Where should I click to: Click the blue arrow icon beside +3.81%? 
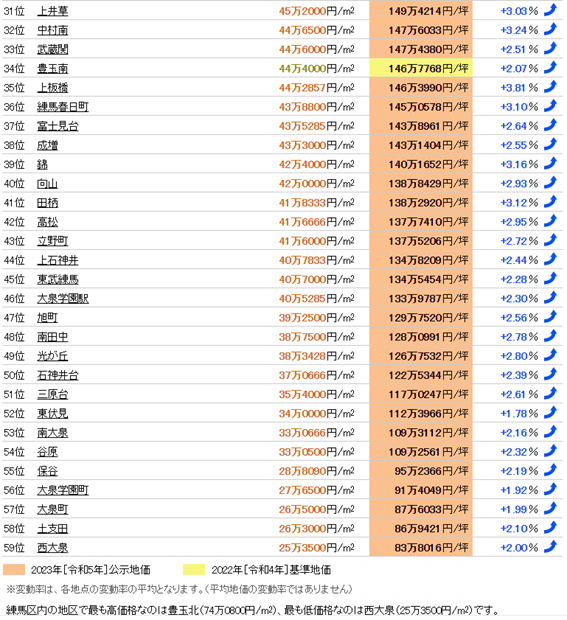point(550,87)
